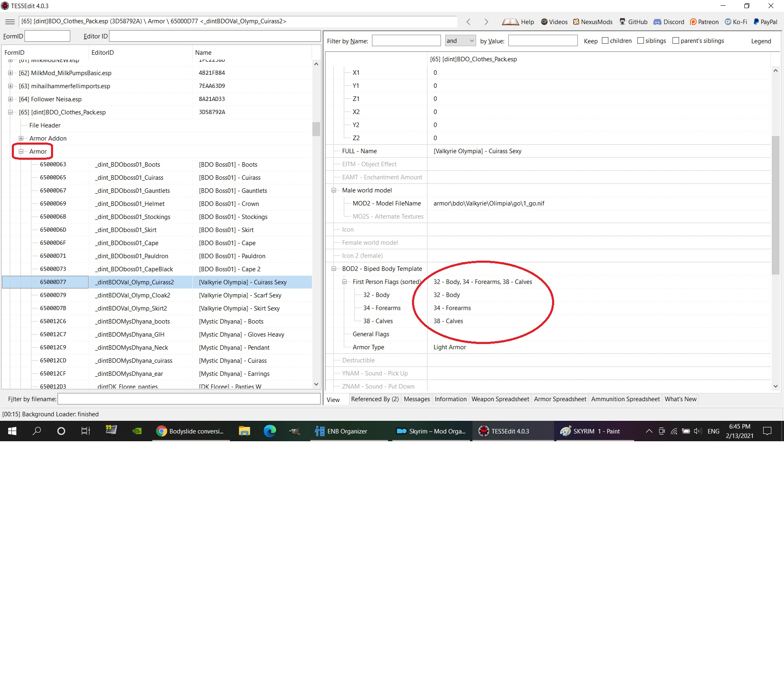Collapse the Armor tree node
The height and width of the screenshot is (688, 784).
point(21,152)
